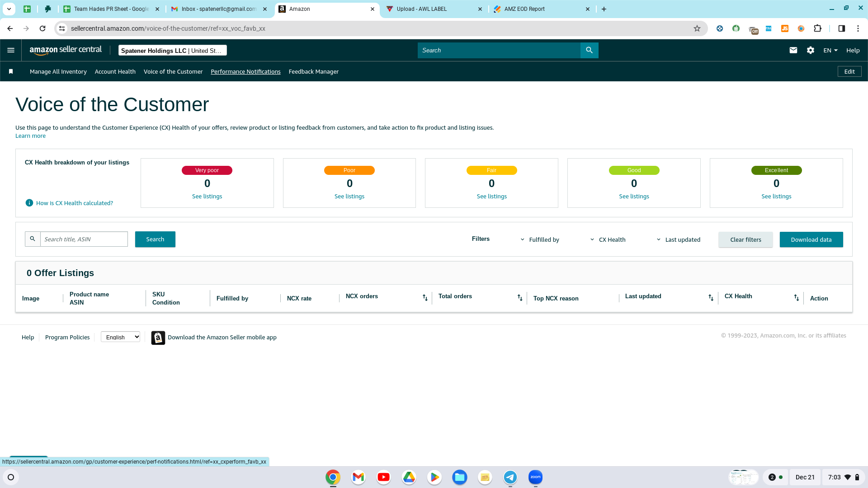This screenshot has height=488, width=868.
Task: Open Feedback Manager menu item
Action: [x=313, y=71]
